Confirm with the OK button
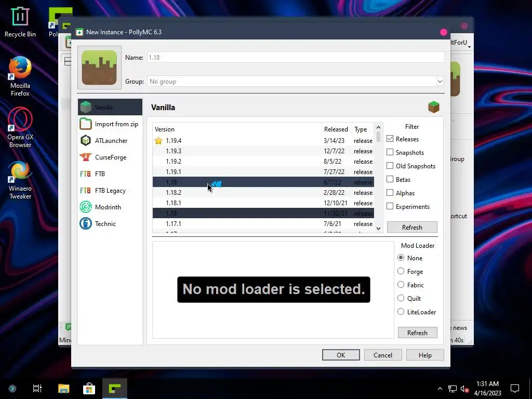Viewport: 532px width, 399px height. [x=341, y=355]
